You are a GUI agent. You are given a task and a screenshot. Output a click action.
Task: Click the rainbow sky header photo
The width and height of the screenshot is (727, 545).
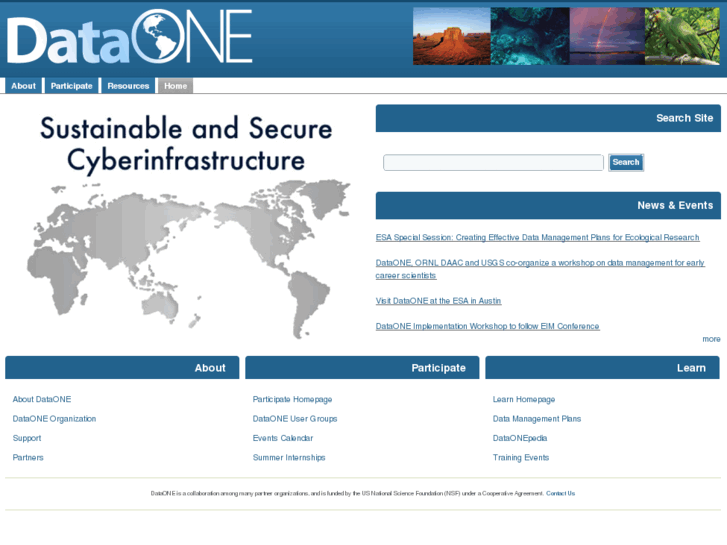607,36
